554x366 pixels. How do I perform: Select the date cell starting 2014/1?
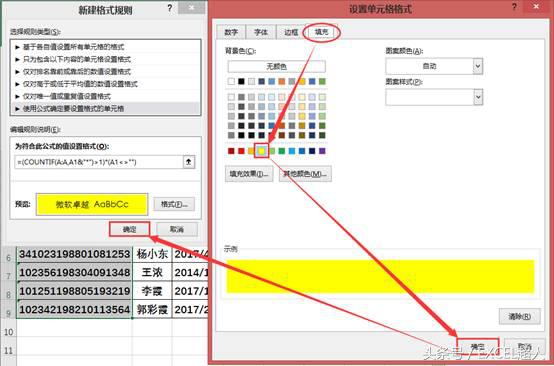coord(190,272)
